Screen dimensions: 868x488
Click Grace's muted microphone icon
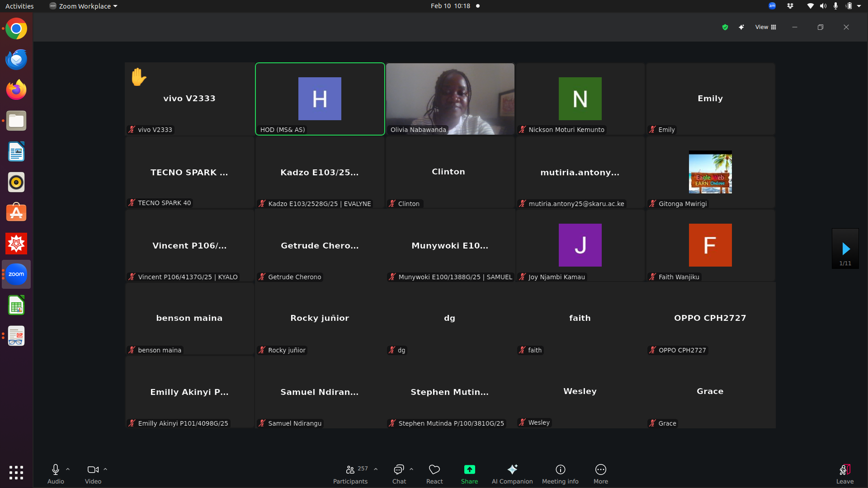pos(652,423)
